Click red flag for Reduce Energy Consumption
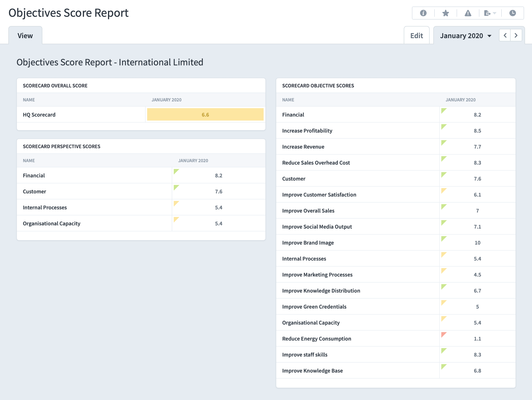Image resolution: width=532 pixels, height=400 pixels. click(x=444, y=335)
